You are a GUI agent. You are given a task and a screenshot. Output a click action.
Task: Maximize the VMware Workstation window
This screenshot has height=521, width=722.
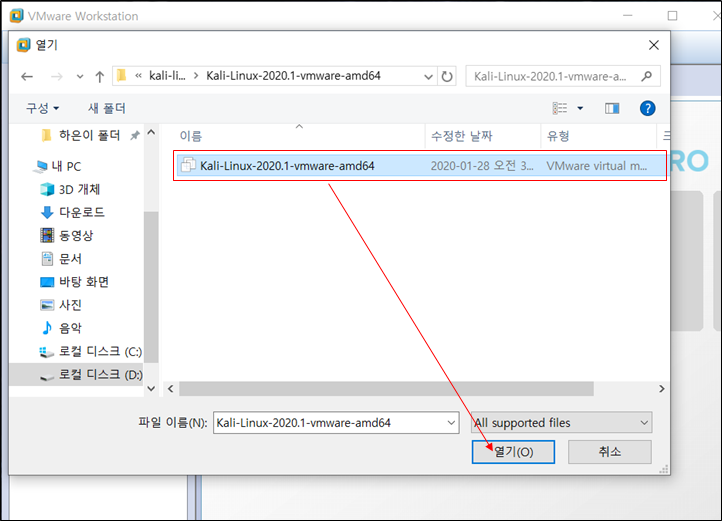tap(672, 16)
